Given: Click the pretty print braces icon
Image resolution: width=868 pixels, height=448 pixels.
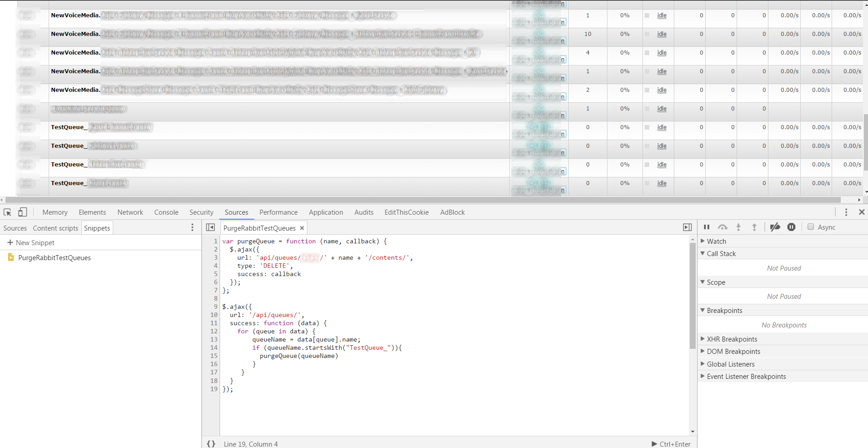Looking at the screenshot, I should coord(211,444).
